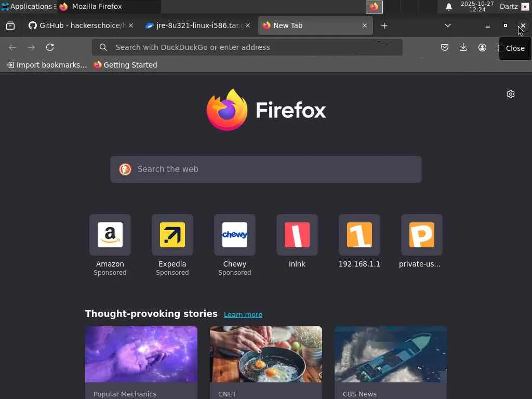The height and width of the screenshot is (399, 532).
Task: Open Import bookmarks bookmark item
Action: tap(47, 65)
